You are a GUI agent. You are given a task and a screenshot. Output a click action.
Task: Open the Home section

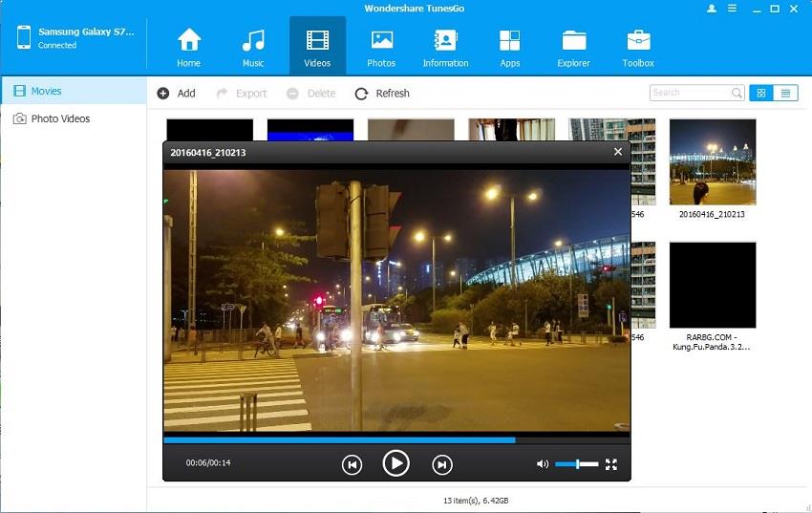click(x=188, y=47)
